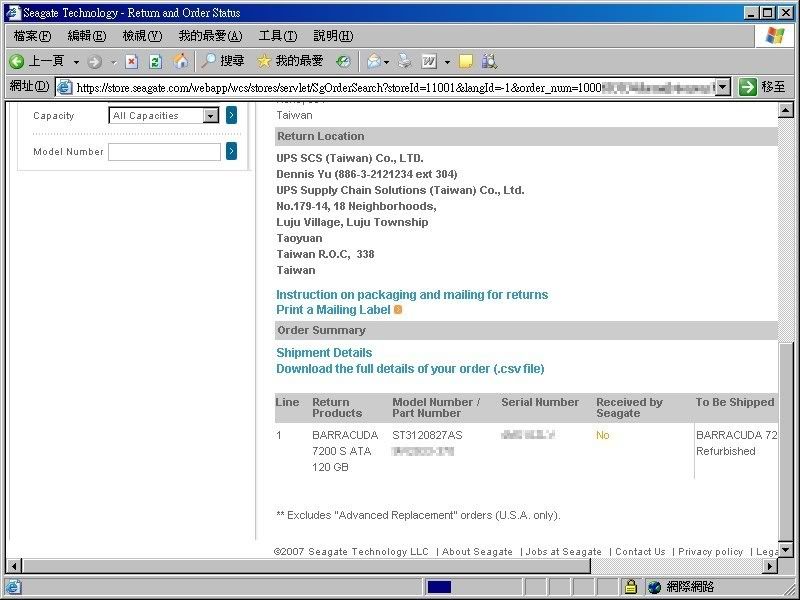Click the vertical scrollbar thumb
Viewport: 800px width, 600px height.
click(786, 442)
